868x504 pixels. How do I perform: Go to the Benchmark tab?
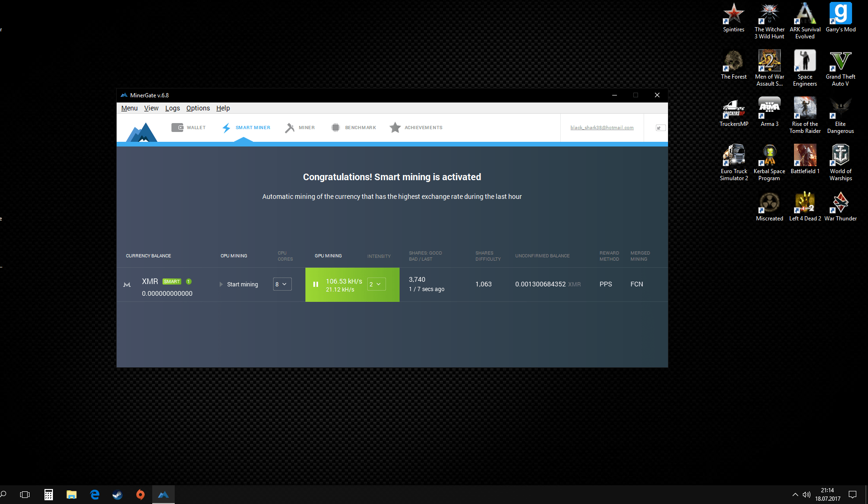pyautogui.click(x=353, y=128)
